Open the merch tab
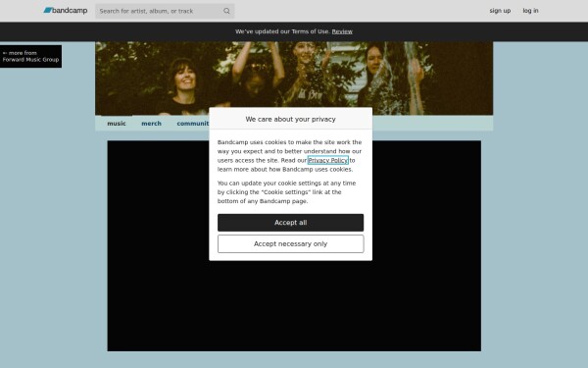This screenshot has width=588, height=368. point(151,124)
